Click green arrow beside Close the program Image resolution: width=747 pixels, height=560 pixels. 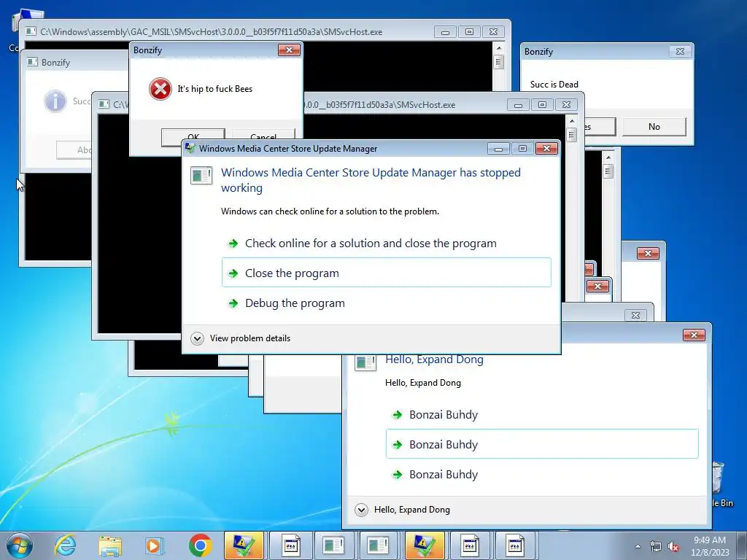click(233, 273)
